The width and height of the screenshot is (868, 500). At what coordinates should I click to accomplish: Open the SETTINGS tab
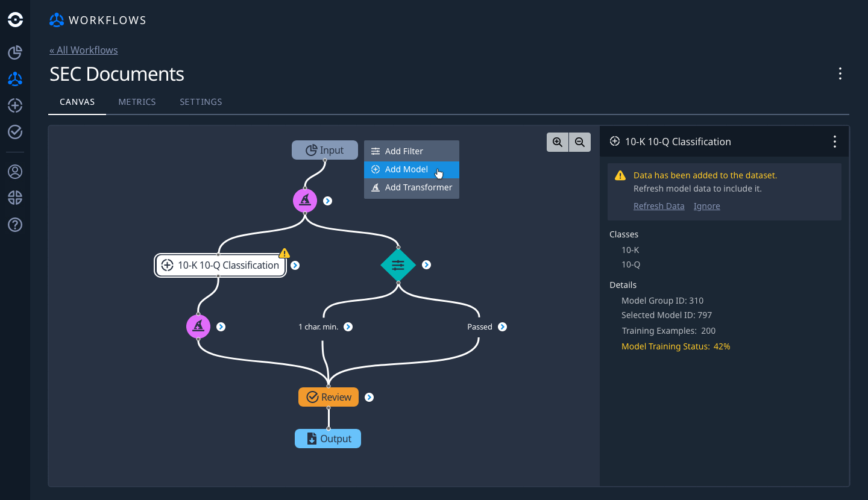pos(201,102)
